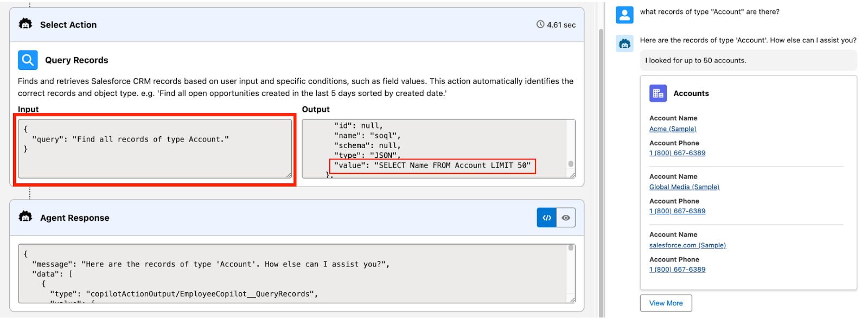This screenshot has height=319, width=868.
Task: Click the 'Query Records' title text
Action: click(76, 60)
